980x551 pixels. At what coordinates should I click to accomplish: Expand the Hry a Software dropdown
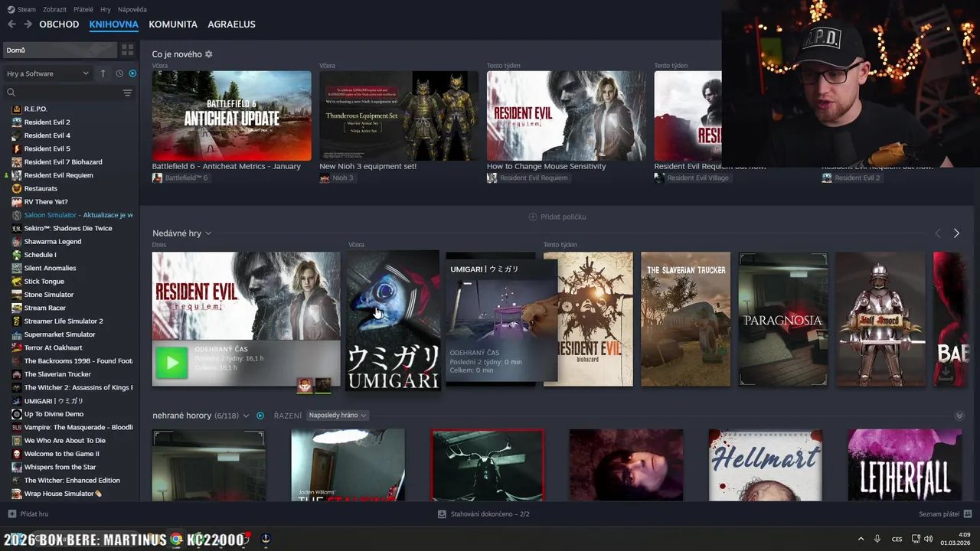pos(47,73)
